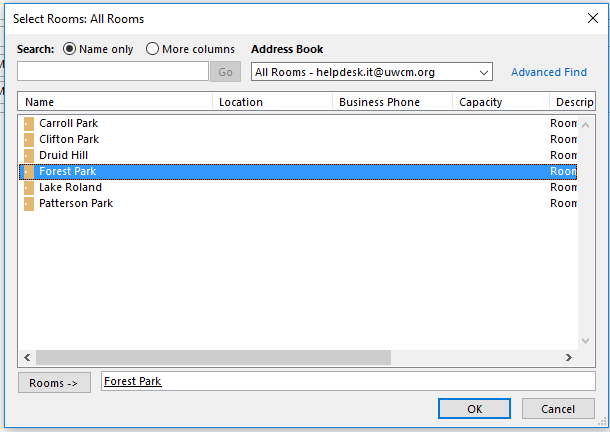Open the Address Book dropdown
Image resolution: width=610 pixels, height=432 pixels.
[484, 72]
